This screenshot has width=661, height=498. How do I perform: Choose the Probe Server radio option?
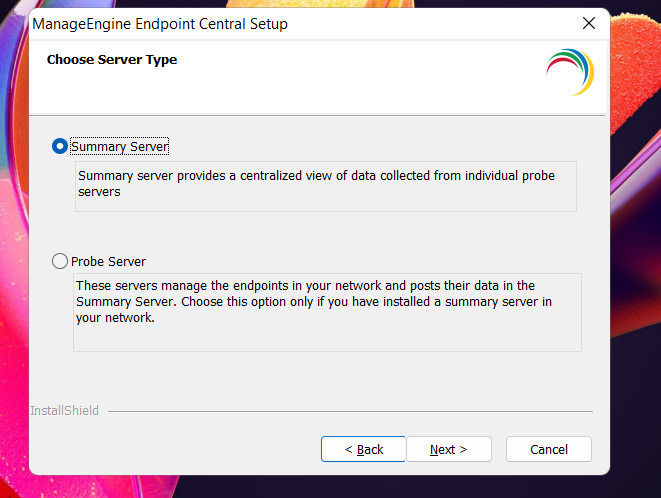60,262
